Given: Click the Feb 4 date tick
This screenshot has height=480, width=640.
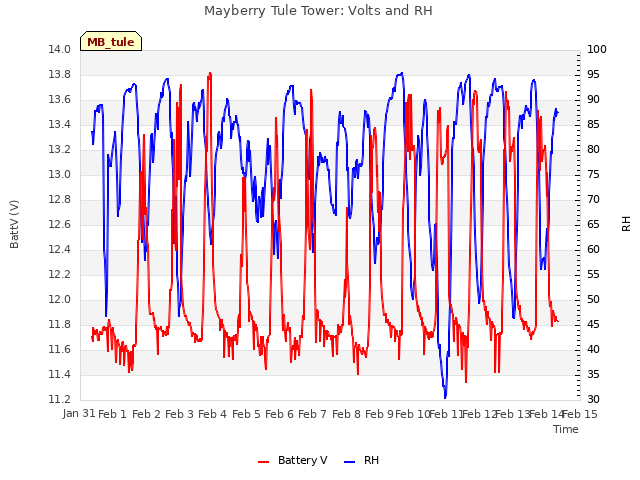Looking at the screenshot, I should click(213, 414).
